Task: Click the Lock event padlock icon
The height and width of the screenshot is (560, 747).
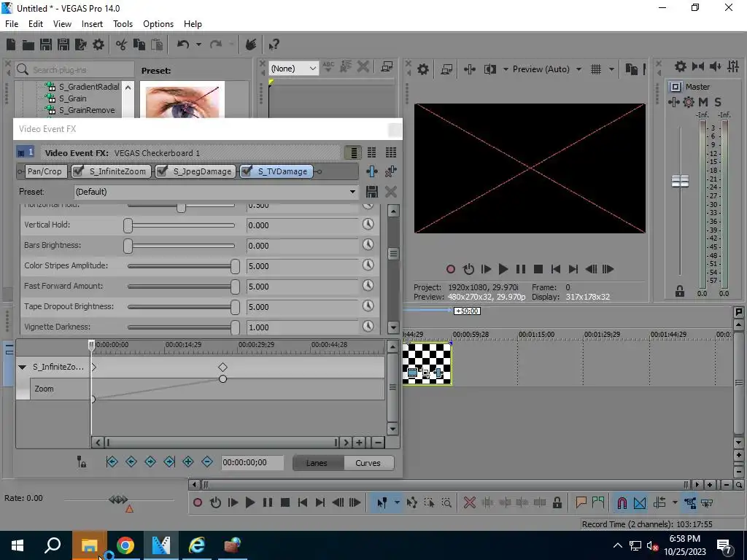Action: (557, 503)
